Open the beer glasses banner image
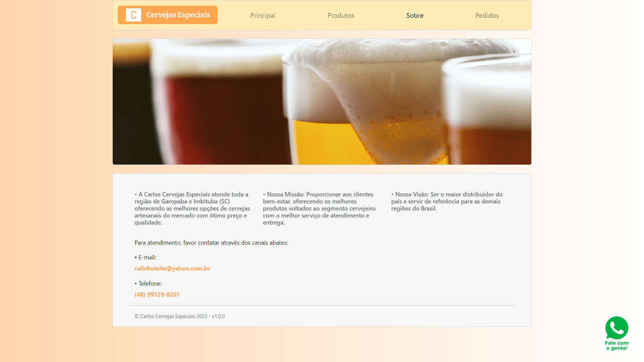644x362 pixels. pyautogui.click(x=322, y=101)
